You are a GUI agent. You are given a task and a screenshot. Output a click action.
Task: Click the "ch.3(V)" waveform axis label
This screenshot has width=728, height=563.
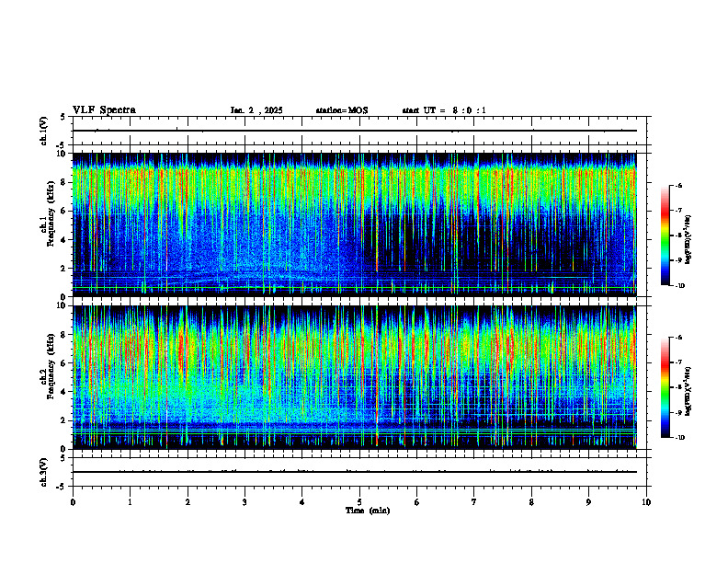[43, 472]
